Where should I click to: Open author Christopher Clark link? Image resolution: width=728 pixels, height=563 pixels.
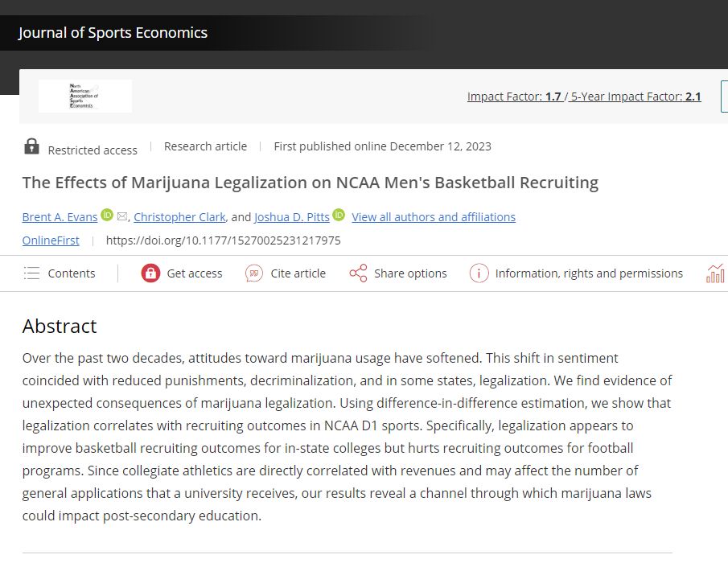pyautogui.click(x=179, y=216)
